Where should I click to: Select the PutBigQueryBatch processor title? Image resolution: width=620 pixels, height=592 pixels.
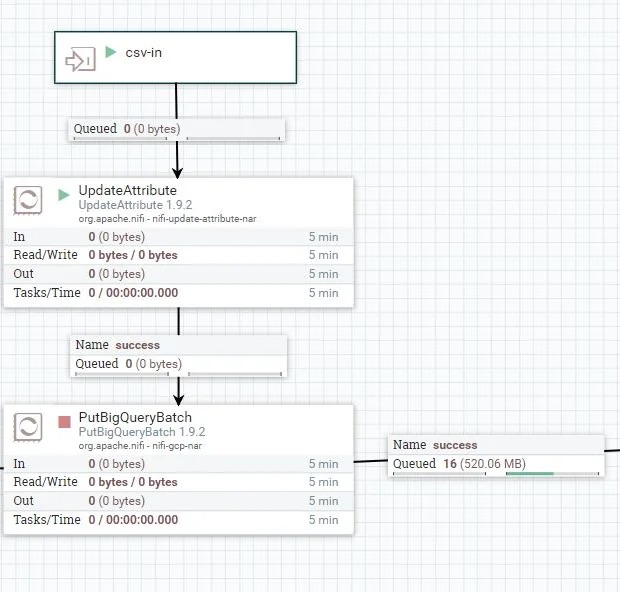[x=135, y=417]
